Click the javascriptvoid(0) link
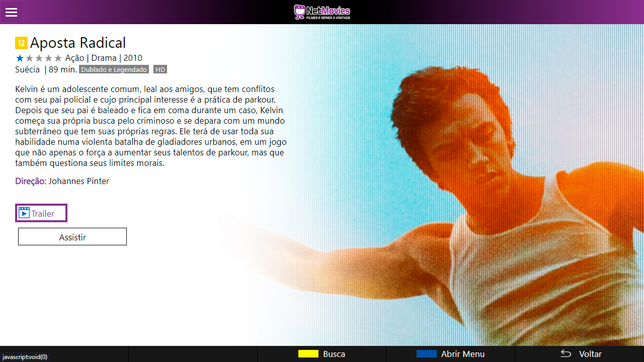This screenshot has height=362, width=644. 25,357
